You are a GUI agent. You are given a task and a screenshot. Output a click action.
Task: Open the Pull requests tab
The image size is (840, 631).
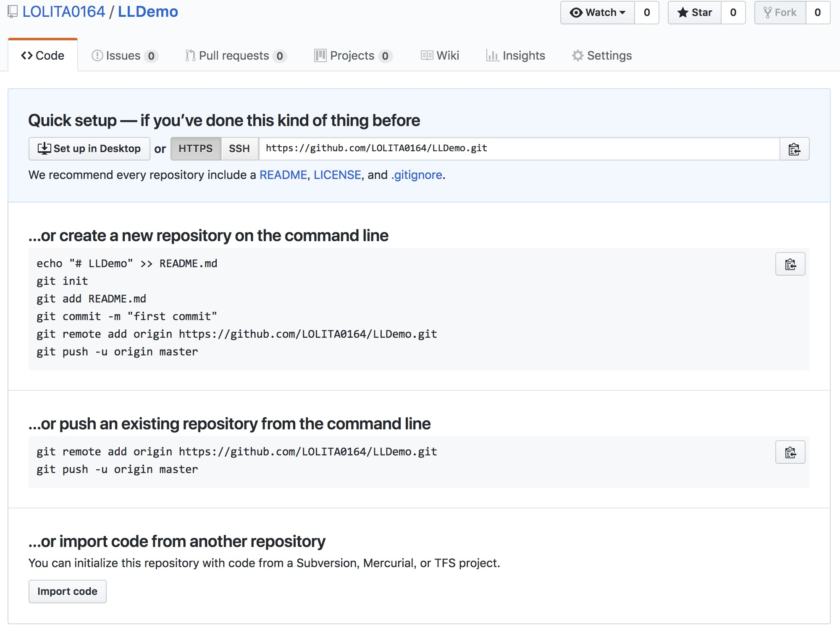point(236,55)
